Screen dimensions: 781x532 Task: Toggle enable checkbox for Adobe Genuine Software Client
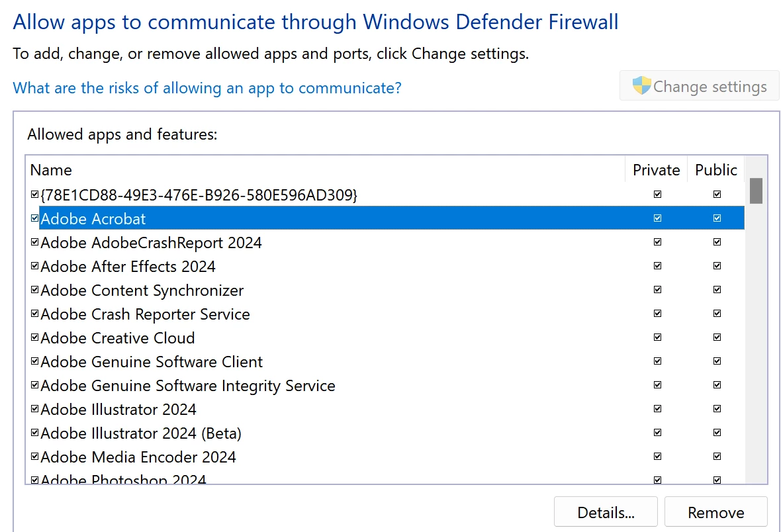(x=35, y=361)
